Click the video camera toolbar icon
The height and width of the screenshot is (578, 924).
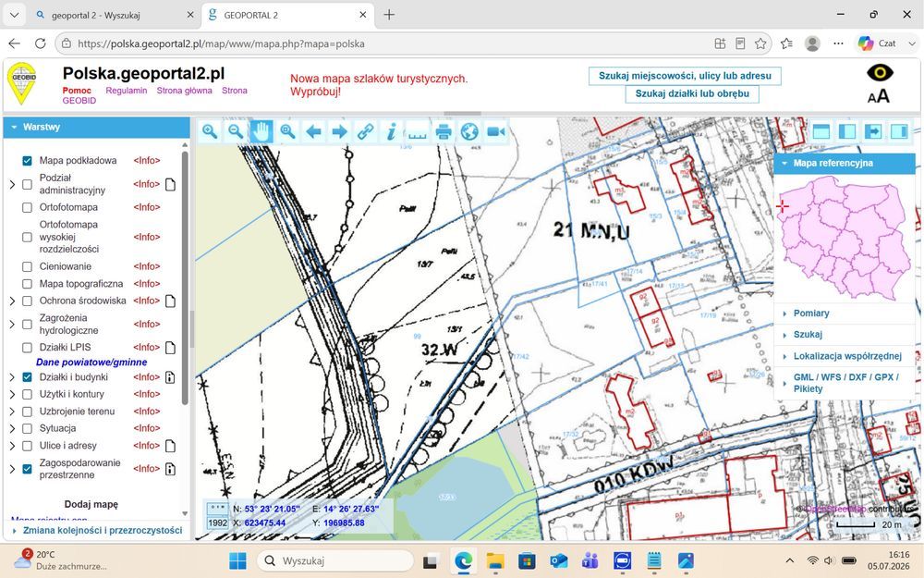(x=496, y=131)
